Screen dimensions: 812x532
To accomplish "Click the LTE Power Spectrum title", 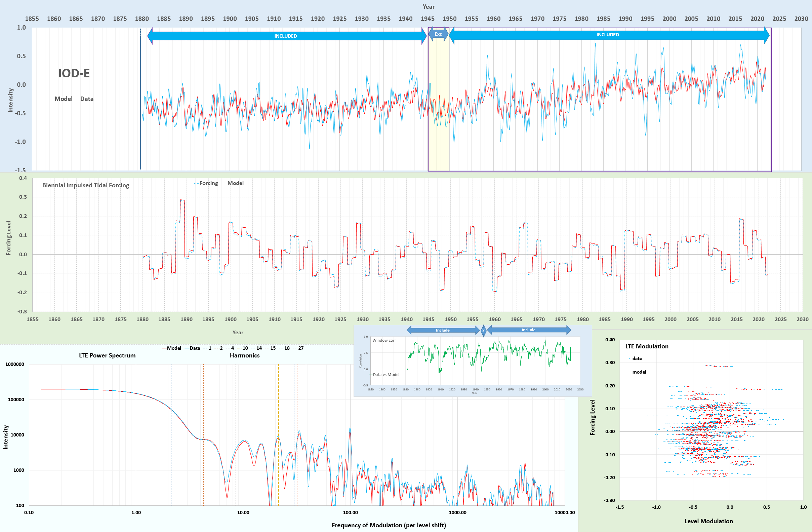I will coord(107,355).
